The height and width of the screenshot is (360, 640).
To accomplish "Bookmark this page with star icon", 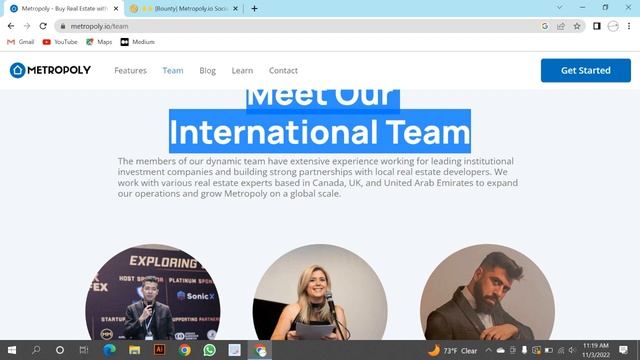I will pos(577,26).
